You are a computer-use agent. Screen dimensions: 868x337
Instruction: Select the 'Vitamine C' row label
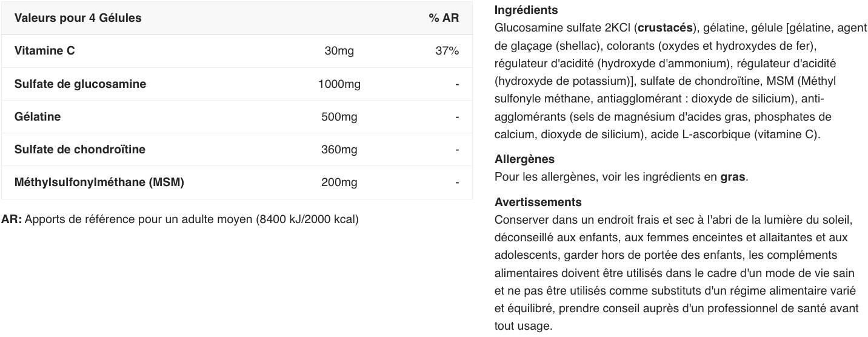click(45, 51)
